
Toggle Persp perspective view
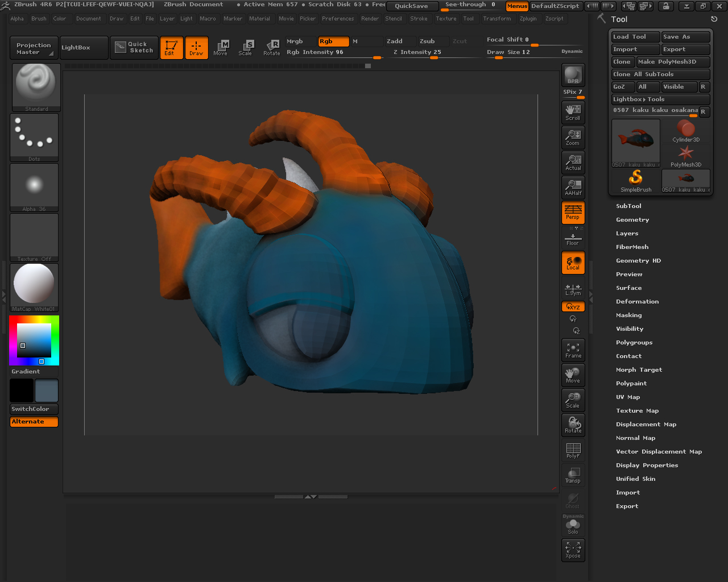(573, 212)
